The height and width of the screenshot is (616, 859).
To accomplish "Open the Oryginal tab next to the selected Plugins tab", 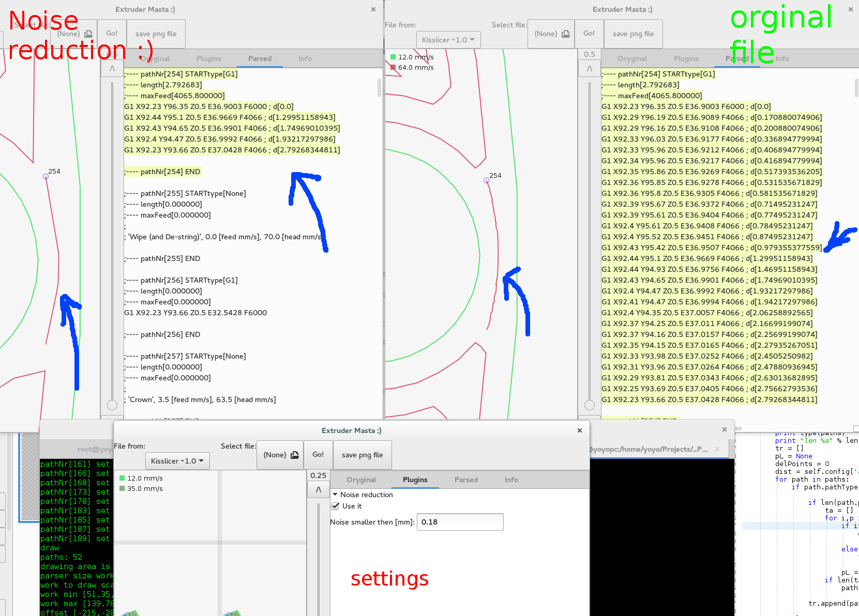I will [x=361, y=480].
